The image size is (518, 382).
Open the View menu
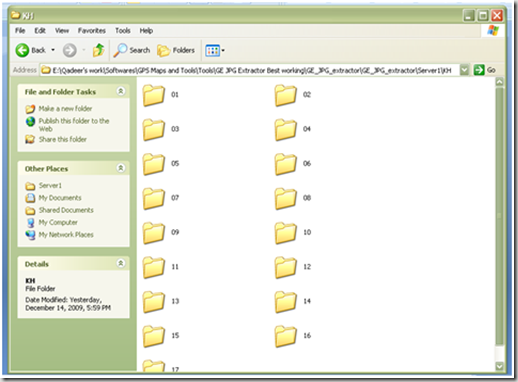(62, 31)
